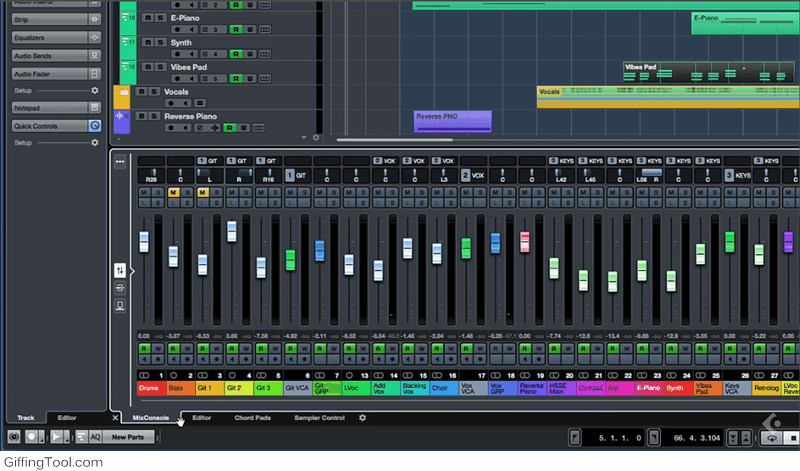Open the track list dropdown arrow

pyautogui.click(x=304, y=138)
